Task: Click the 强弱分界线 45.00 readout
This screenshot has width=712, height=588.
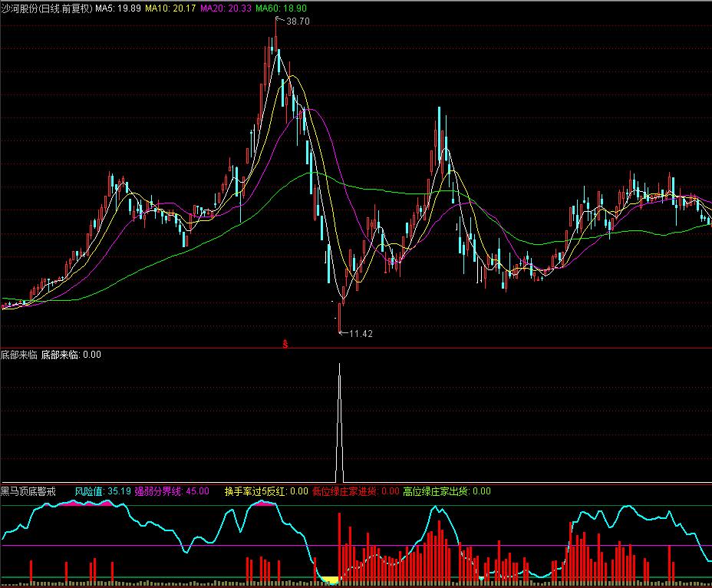Action: tap(171, 491)
